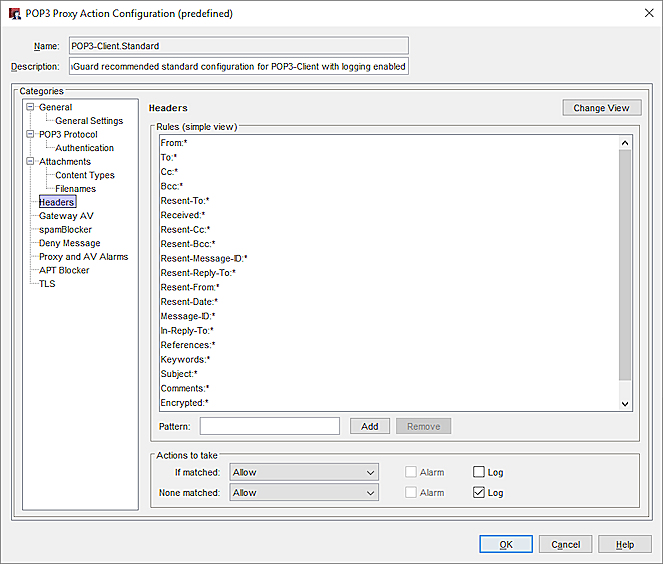
Task: Select the To:* rule
Action: [x=389, y=157]
